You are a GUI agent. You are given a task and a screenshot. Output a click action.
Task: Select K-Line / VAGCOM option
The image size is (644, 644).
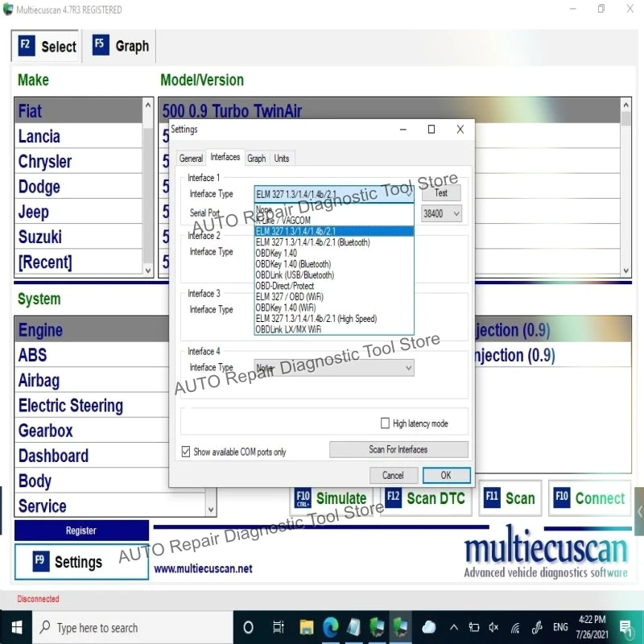(x=334, y=221)
